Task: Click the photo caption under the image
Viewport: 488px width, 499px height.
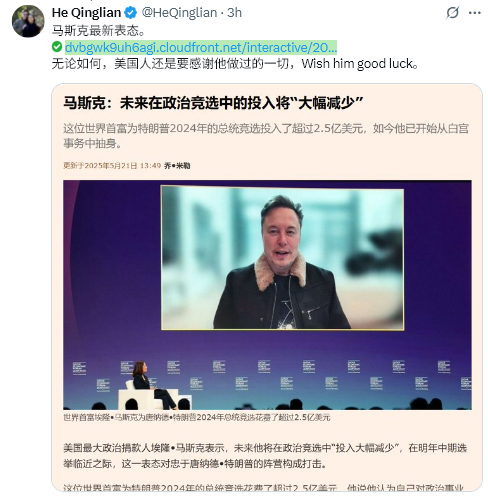Action: pyautogui.click(x=197, y=417)
